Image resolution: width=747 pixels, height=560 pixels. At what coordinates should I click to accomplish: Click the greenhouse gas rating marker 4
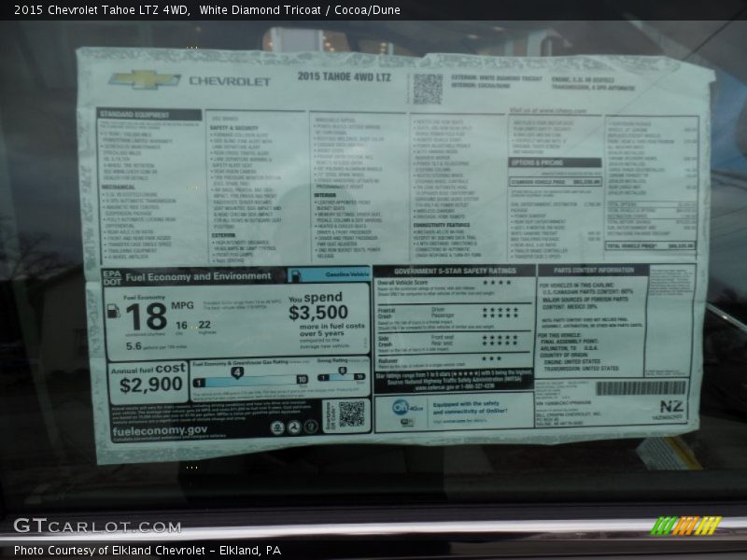(x=237, y=372)
